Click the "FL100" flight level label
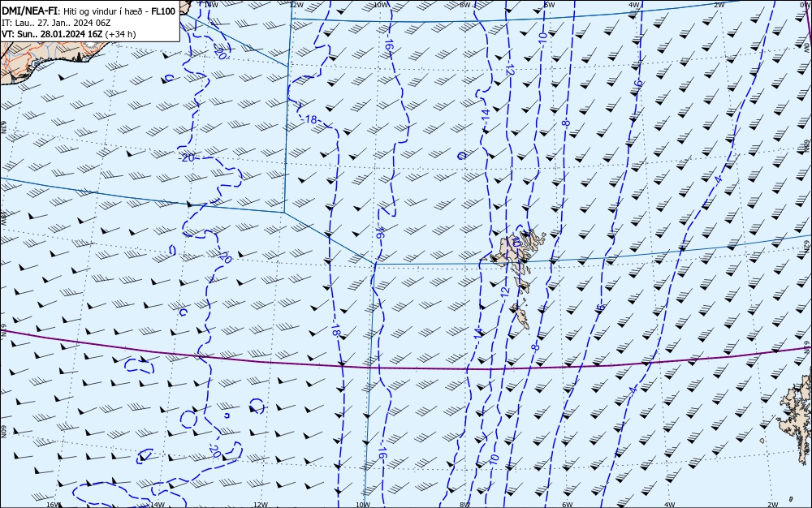 pyautogui.click(x=163, y=11)
